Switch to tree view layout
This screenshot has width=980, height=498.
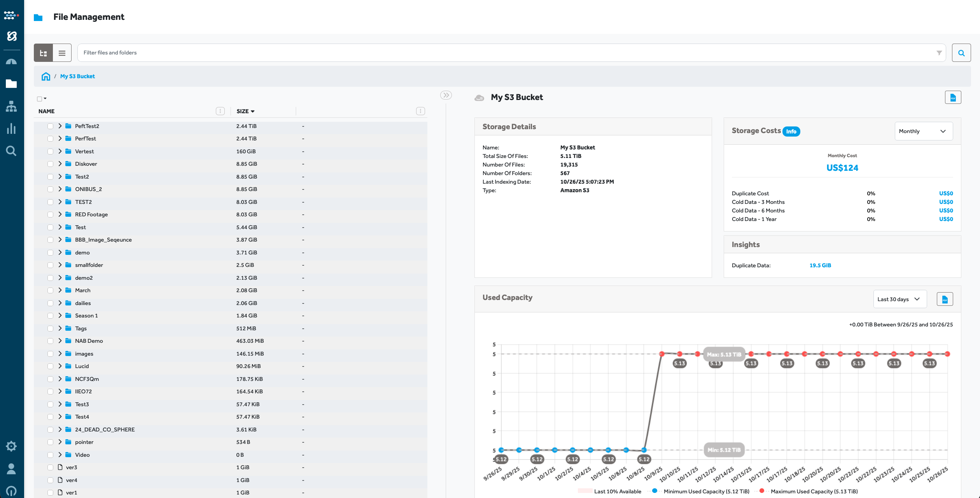point(43,53)
